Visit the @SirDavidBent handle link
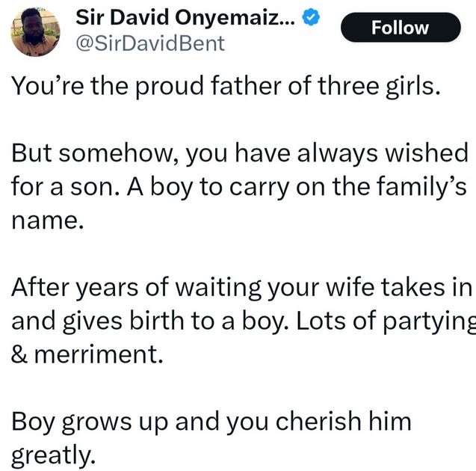The height and width of the screenshot is (471, 476). pyautogui.click(x=150, y=43)
